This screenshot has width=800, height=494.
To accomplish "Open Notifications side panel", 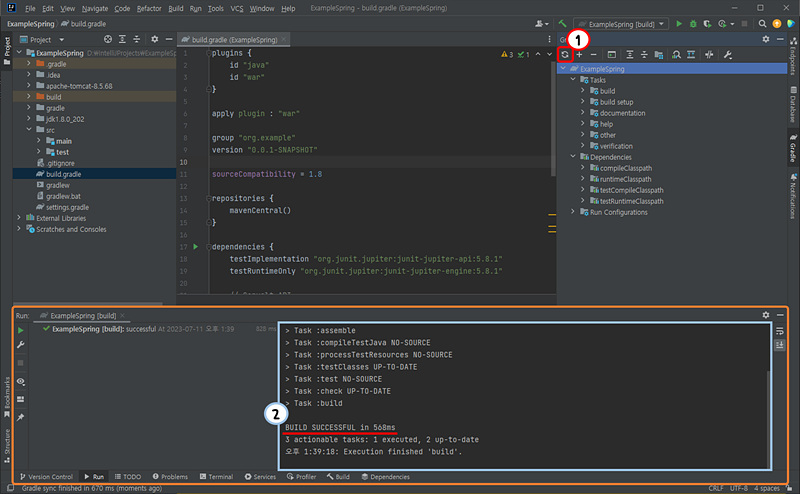I will [793, 196].
